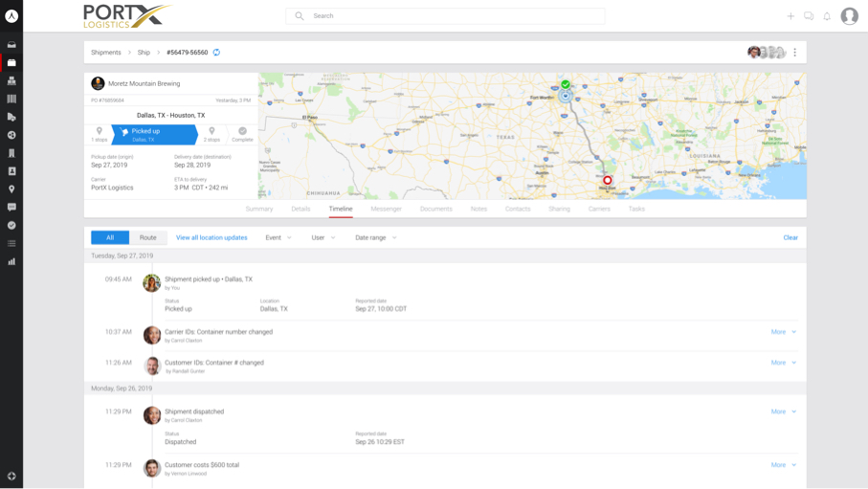Open the contacts book sidebar icon
Screen dimensions: 868x489
pyautogui.click(x=11, y=171)
